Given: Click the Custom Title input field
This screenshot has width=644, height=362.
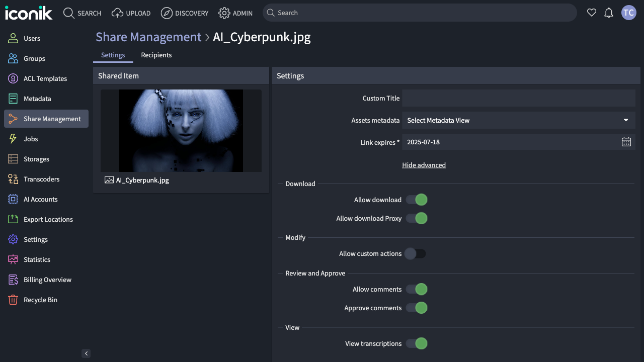Looking at the screenshot, I should tap(518, 98).
